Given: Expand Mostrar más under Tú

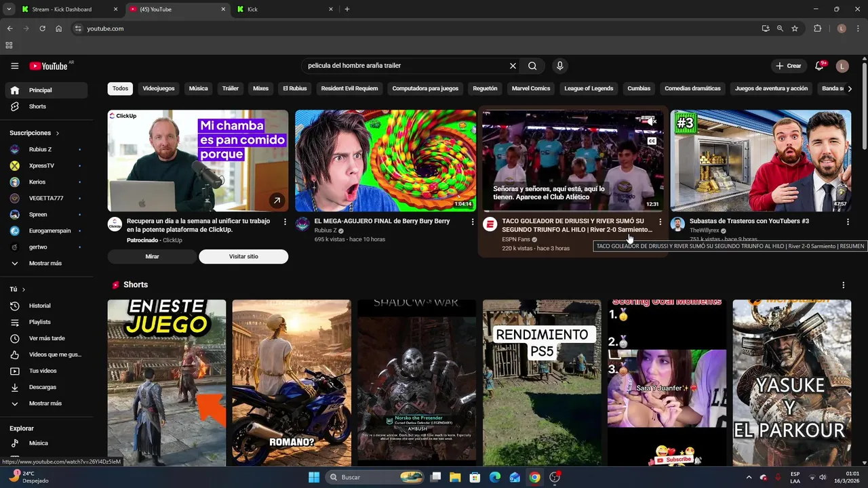Looking at the screenshot, I should [x=46, y=403].
